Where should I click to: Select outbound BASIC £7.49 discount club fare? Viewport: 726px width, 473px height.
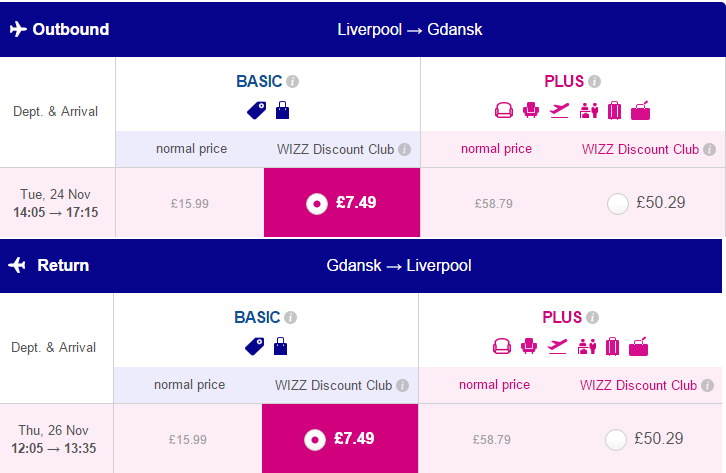point(317,204)
